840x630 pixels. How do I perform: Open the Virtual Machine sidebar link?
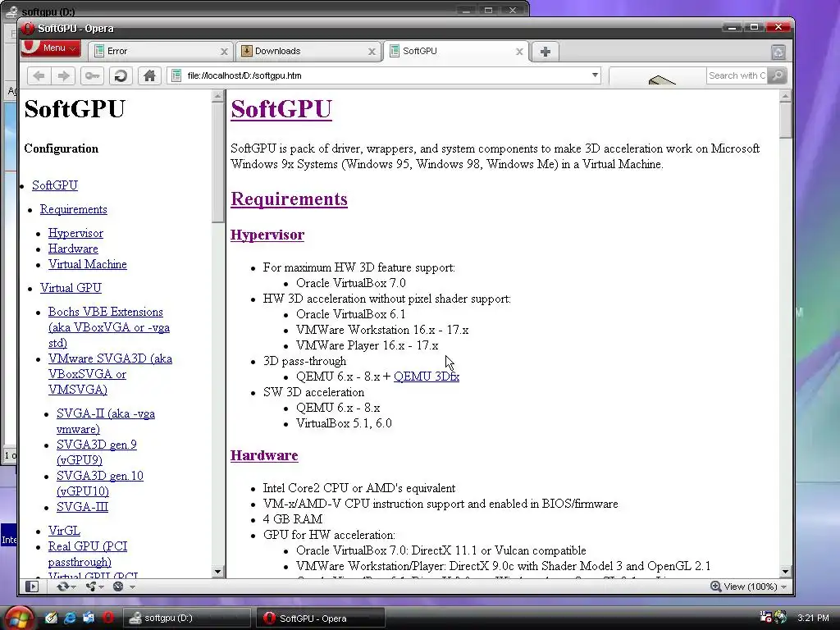pos(87,264)
